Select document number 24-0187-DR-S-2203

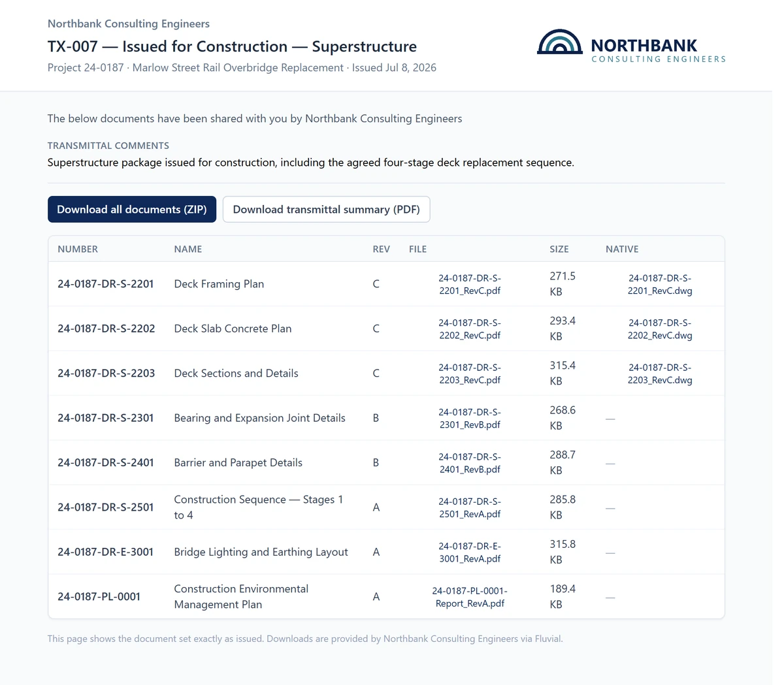[106, 374]
